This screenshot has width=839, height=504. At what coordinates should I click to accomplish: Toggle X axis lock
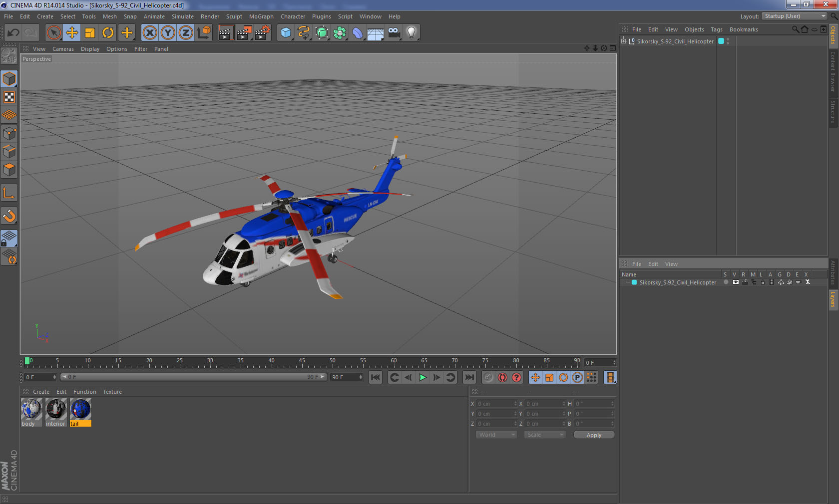149,33
